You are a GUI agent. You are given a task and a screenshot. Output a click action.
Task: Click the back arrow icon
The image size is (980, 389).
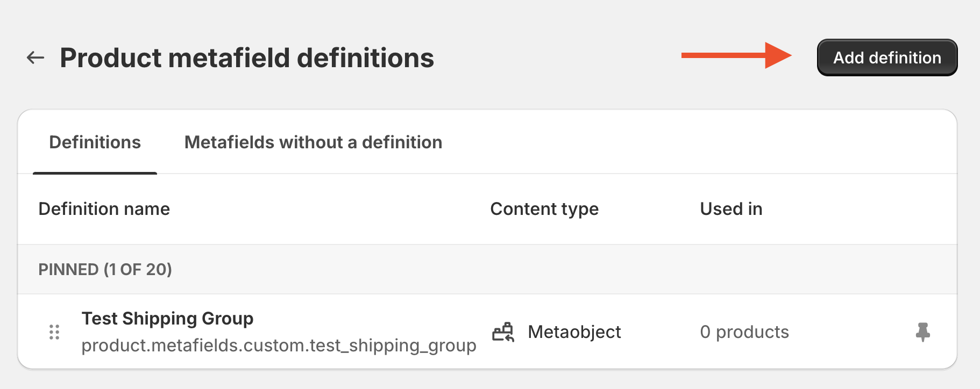pos(35,57)
